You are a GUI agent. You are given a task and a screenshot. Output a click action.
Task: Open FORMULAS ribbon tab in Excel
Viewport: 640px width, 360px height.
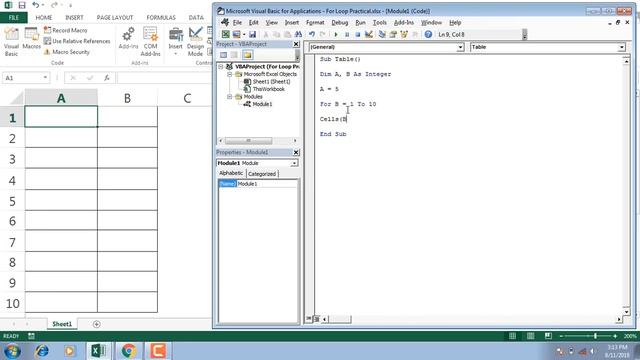161,18
